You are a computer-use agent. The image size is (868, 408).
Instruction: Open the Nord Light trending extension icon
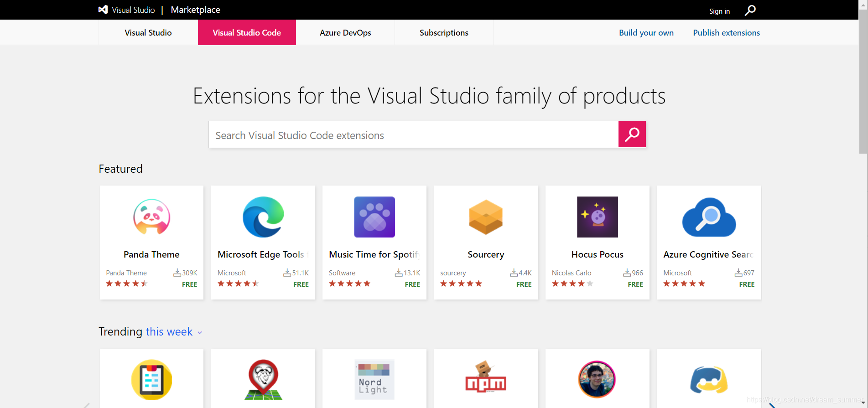[x=374, y=380]
